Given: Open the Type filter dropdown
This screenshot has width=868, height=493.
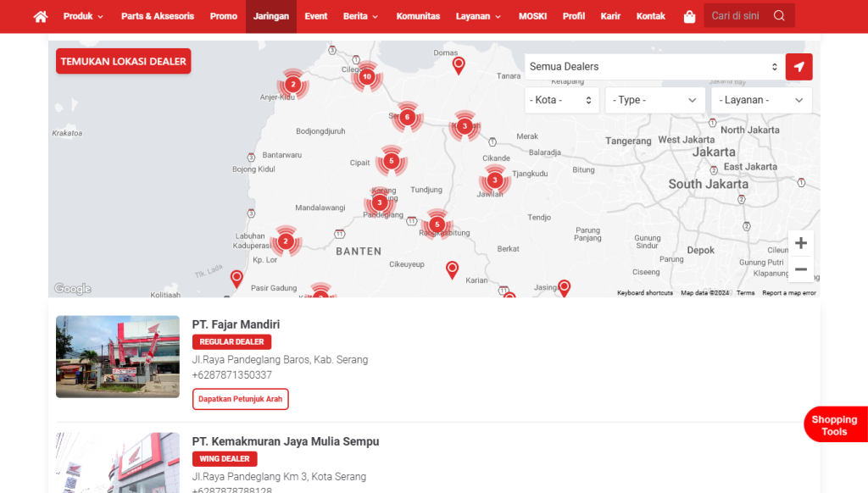Looking at the screenshot, I should pos(654,100).
